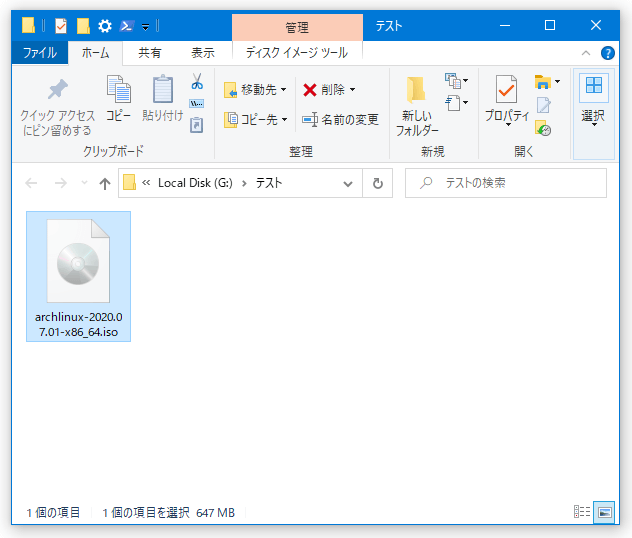Click the folder system icon in title bar
632x538 pixels.
tap(28, 25)
